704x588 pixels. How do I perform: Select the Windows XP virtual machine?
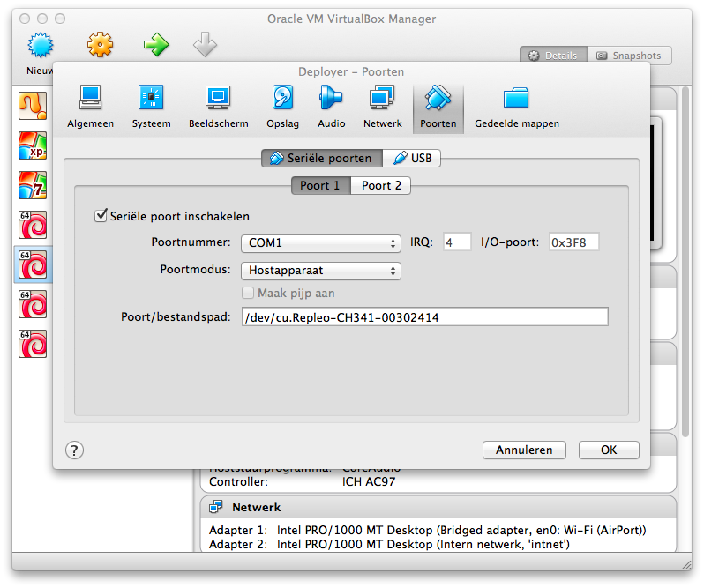tap(33, 145)
